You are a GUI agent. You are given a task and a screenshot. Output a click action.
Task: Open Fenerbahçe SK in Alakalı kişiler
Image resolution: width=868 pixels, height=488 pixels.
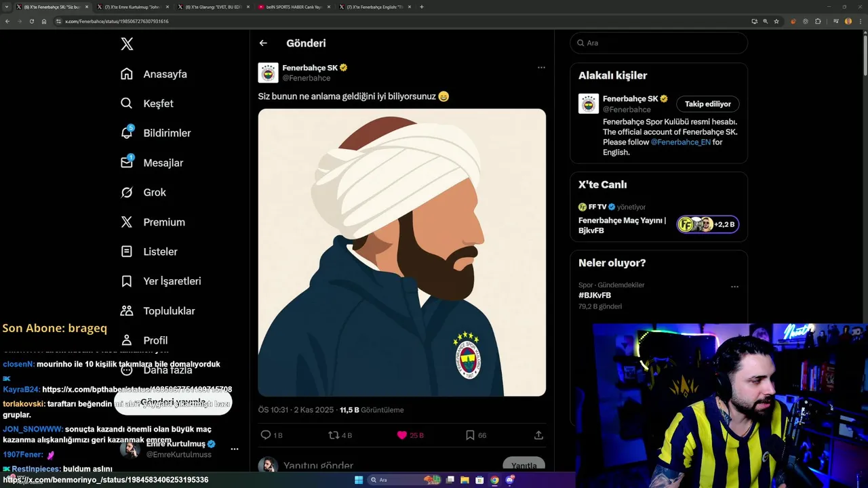(630, 99)
